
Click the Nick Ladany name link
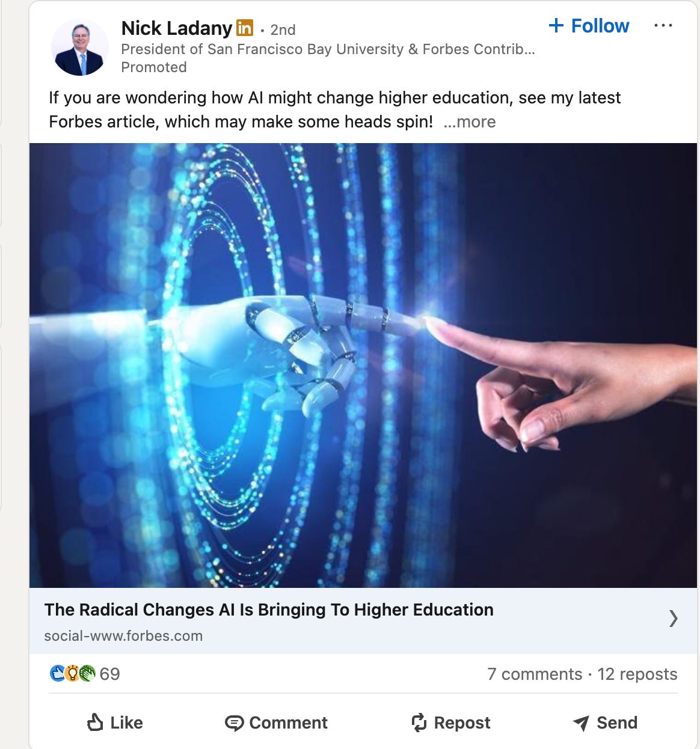176,28
